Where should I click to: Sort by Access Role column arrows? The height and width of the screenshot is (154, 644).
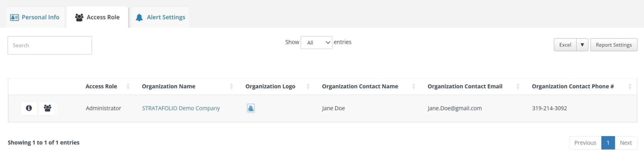pyautogui.click(x=128, y=86)
